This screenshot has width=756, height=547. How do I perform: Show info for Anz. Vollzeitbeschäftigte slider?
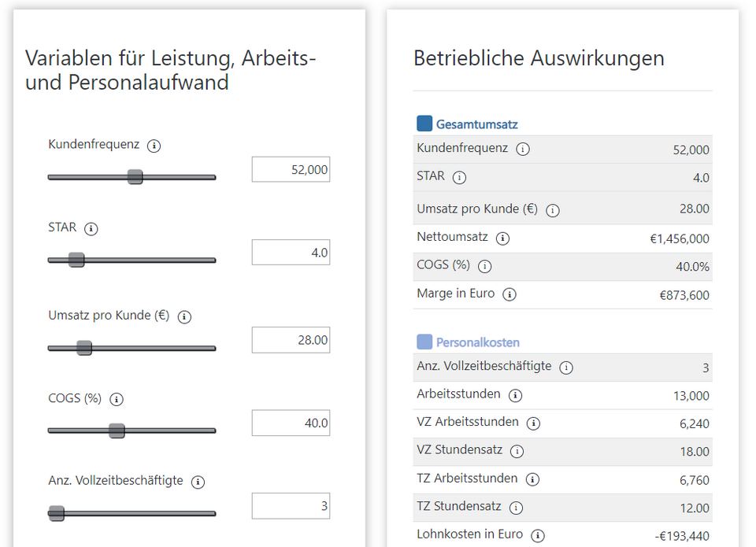tap(198, 482)
